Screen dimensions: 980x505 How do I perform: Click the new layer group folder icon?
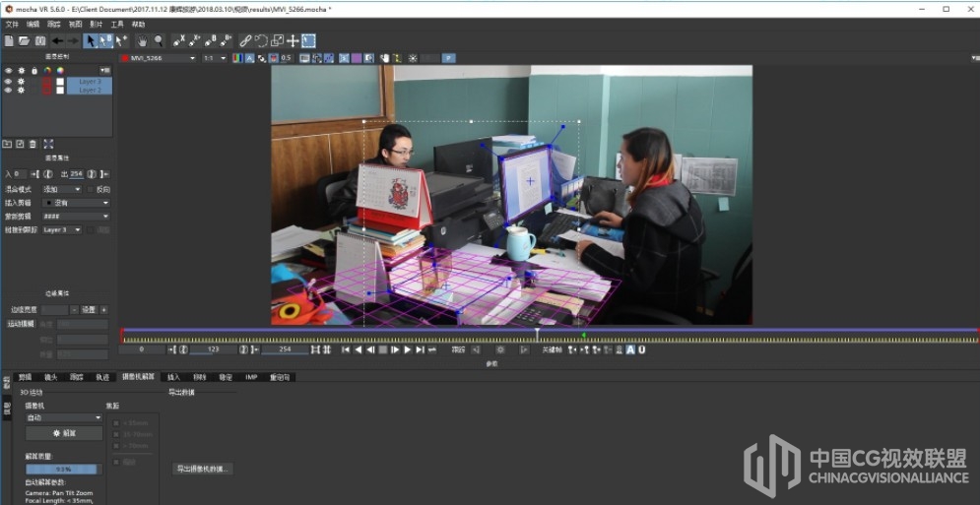point(7,144)
